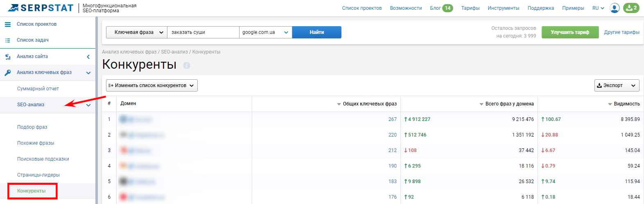This screenshot has width=644, height=204.
Task: Open Страницы-лидеры in sidebar
Action: pos(38,175)
